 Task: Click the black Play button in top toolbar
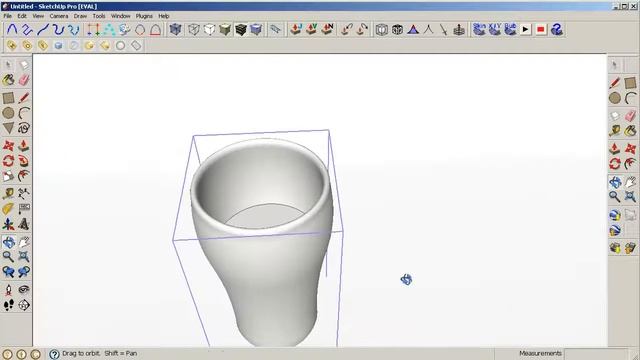coord(525,29)
